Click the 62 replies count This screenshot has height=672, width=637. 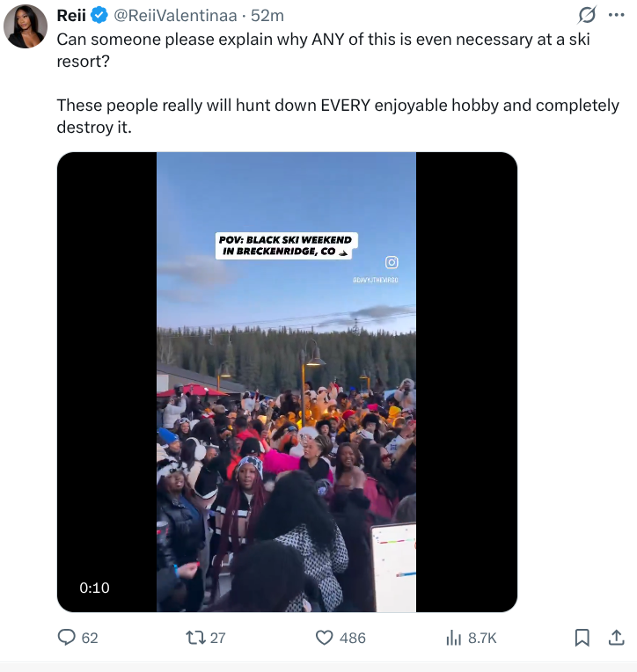[x=90, y=639]
